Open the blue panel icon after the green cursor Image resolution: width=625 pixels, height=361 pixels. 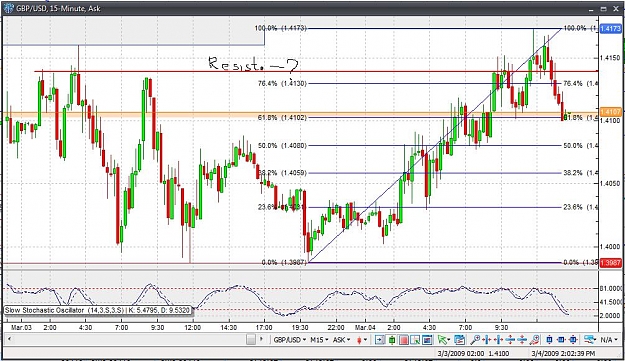pos(459,340)
